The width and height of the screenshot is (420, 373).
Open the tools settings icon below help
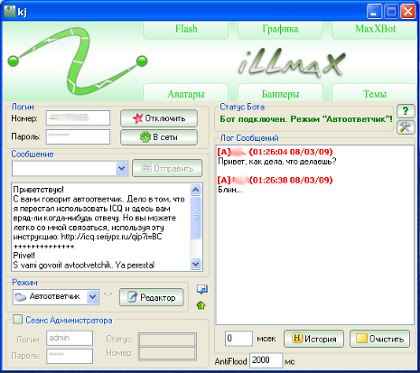(406, 128)
